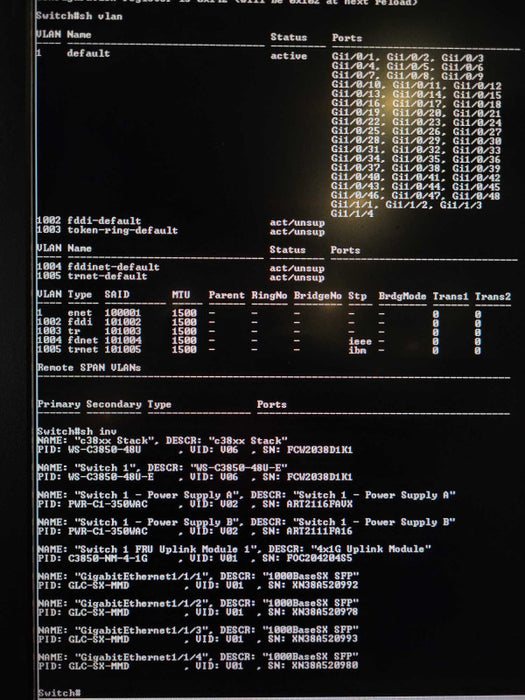
Task: Select serial number XN38A520992
Action: [x=325, y=585]
